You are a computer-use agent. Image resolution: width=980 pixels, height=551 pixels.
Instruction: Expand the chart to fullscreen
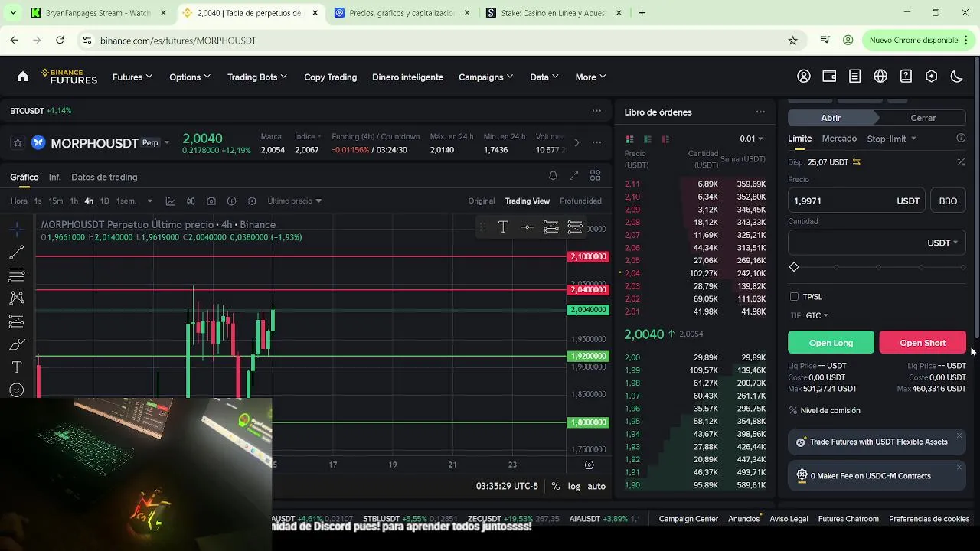pos(573,176)
